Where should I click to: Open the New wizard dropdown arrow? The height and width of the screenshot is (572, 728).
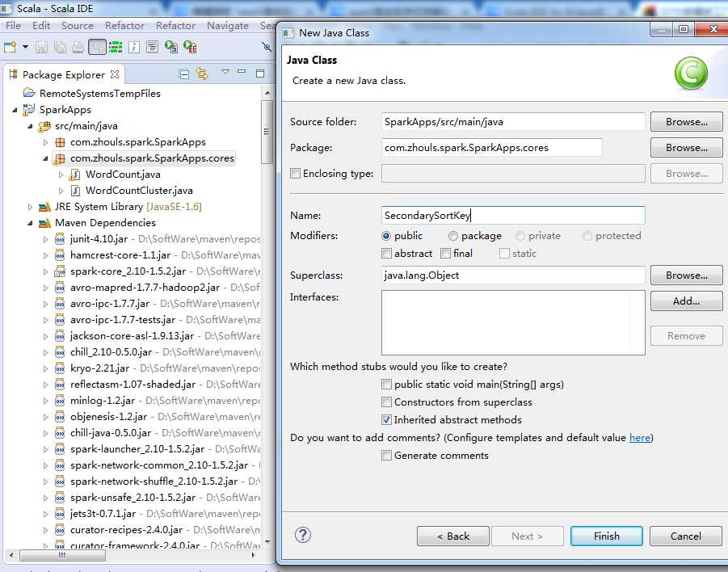(25, 47)
